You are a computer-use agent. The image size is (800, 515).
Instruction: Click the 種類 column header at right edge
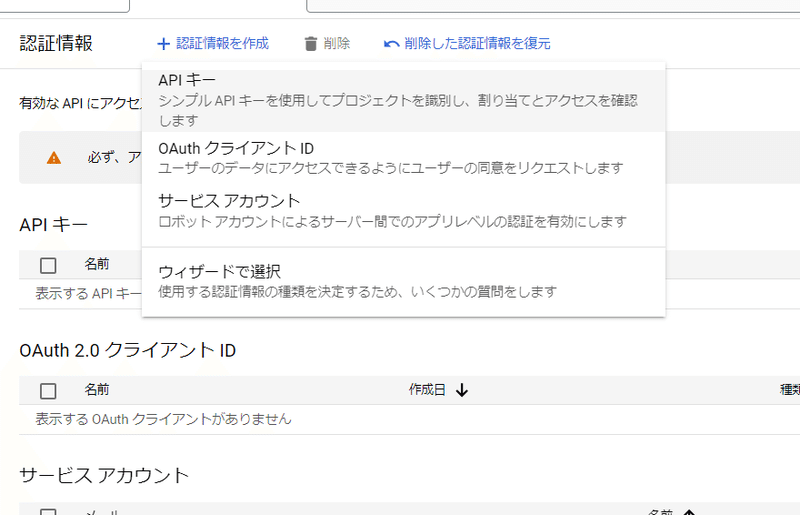point(788,390)
